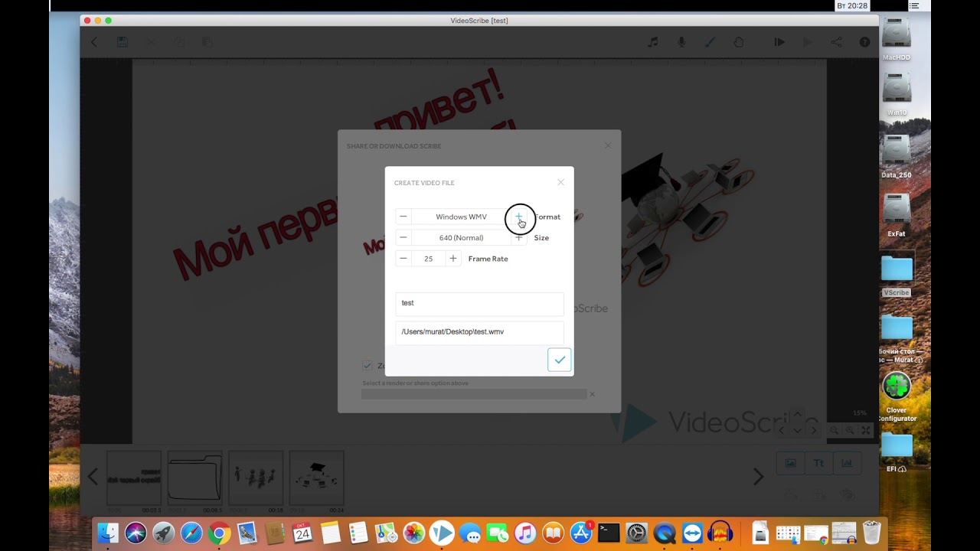
Task: Click the VideoScribe icon in the Dock
Action: coord(442,533)
